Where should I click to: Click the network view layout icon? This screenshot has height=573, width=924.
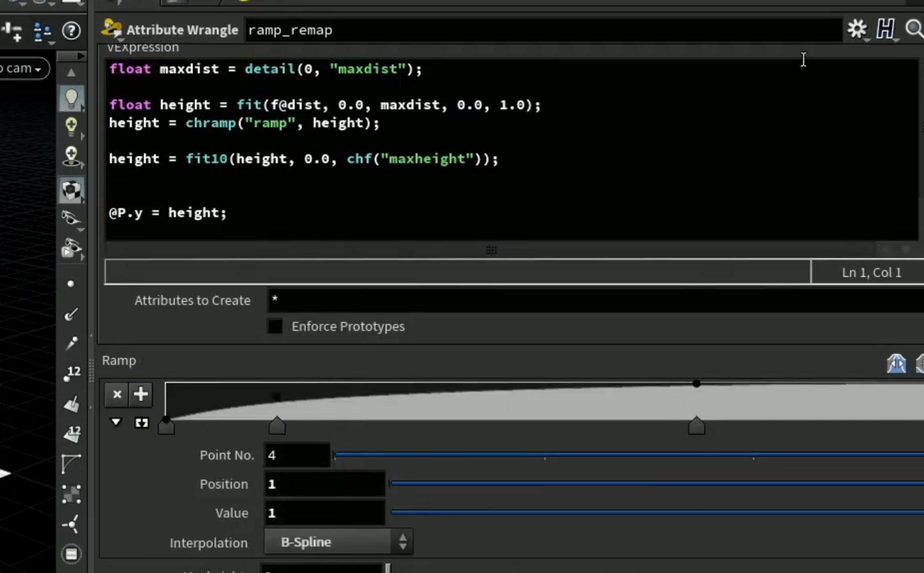[43, 32]
